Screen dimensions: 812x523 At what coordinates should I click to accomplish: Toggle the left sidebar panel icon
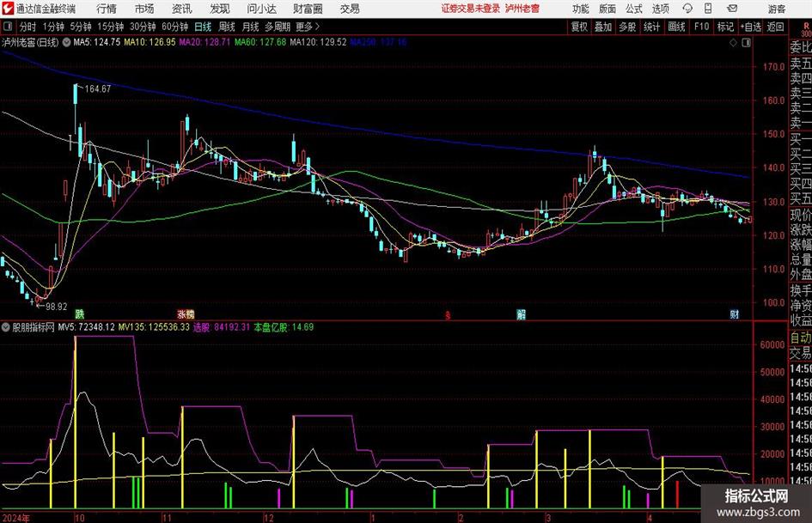(7, 27)
